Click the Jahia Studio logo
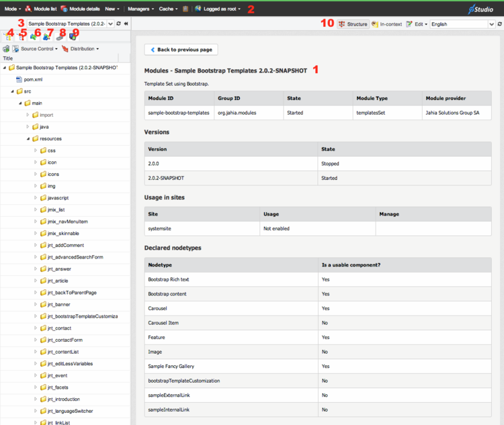504x425 pixels. point(480,9)
